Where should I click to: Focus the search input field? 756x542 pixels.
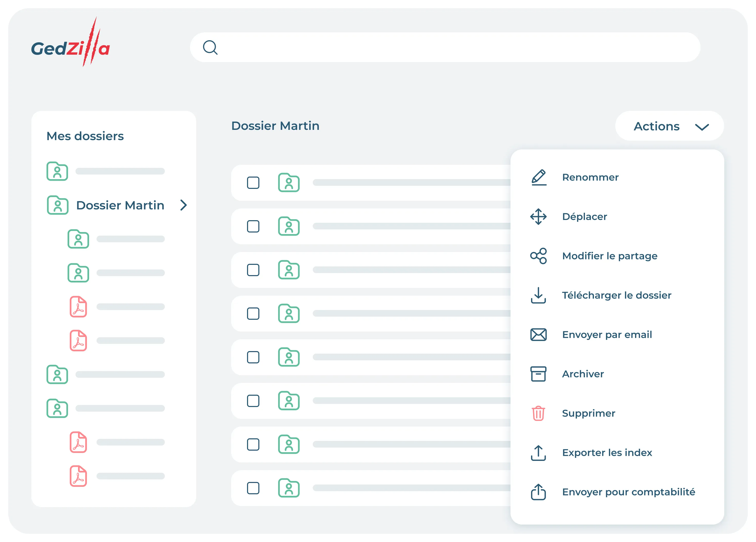click(x=445, y=47)
